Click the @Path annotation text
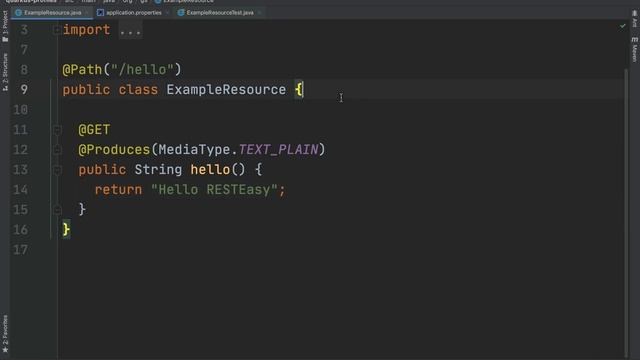The width and height of the screenshot is (640, 360). [x=82, y=69]
